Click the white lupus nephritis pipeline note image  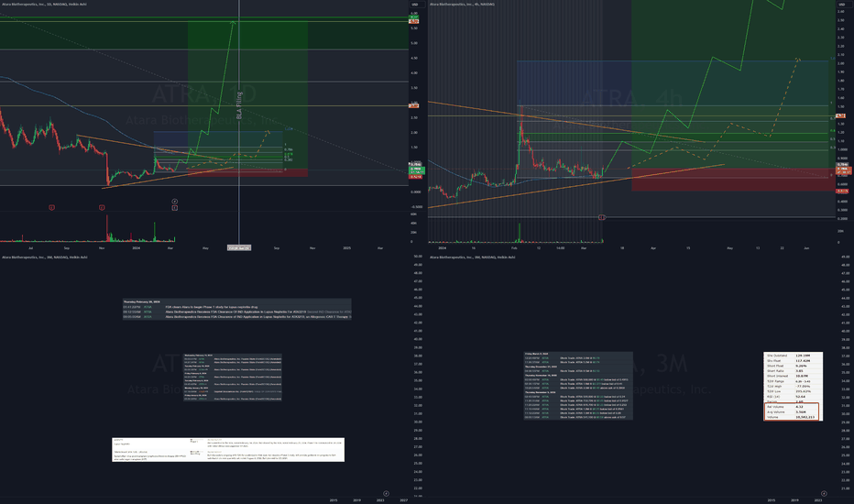228,450
